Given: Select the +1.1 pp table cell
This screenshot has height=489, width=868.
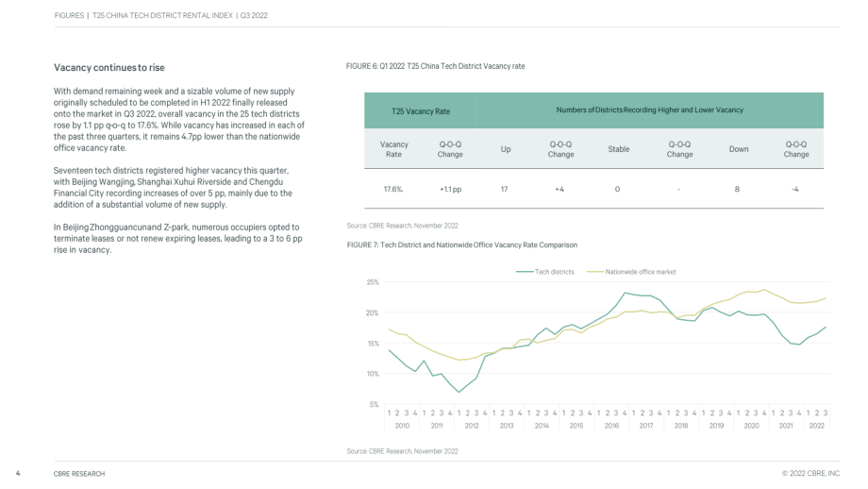Looking at the screenshot, I should tap(450, 190).
